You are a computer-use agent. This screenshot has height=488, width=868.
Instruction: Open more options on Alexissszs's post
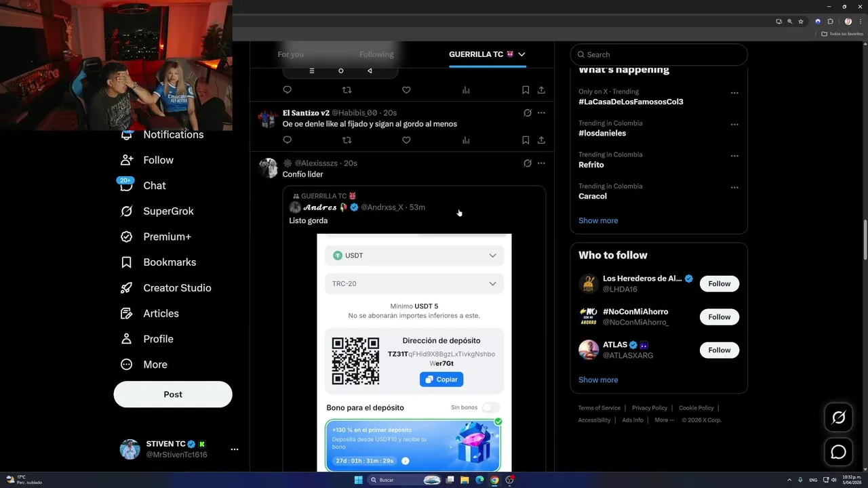(x=541, y=163)
